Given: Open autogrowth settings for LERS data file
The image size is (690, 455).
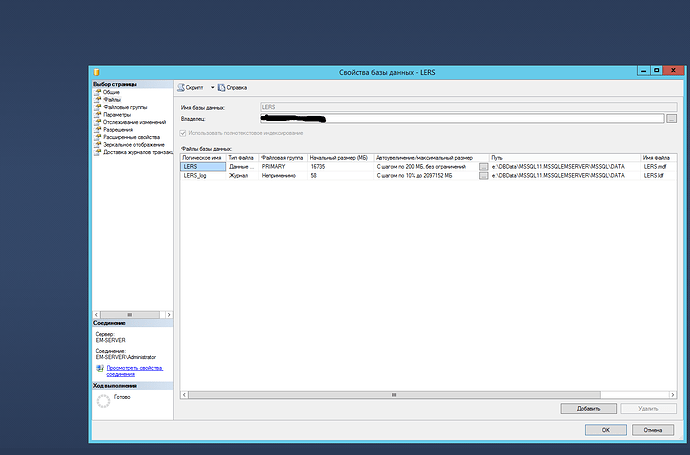Looking at the screenshot, I should (483, 167).
